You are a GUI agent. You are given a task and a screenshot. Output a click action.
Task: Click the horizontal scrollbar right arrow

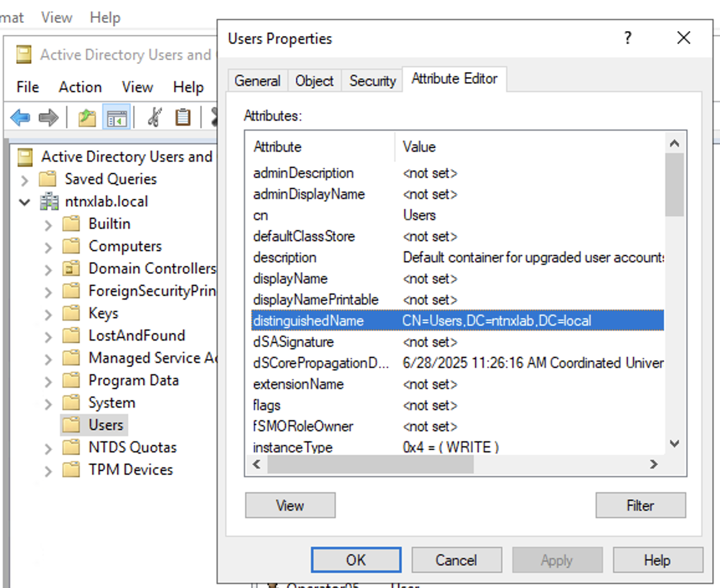pos(653,464)
